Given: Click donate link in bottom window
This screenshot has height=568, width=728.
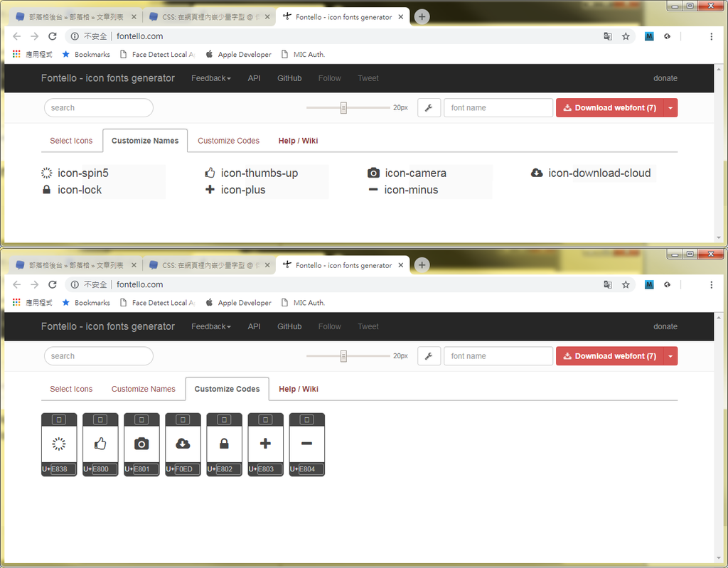Looking at the screenshot, I should (665, 327).
